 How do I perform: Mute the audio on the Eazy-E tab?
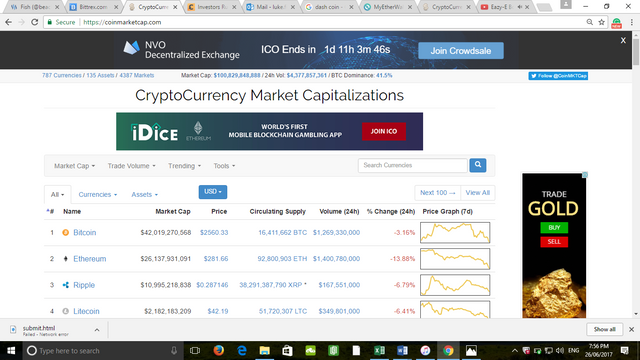coord(520,7)
